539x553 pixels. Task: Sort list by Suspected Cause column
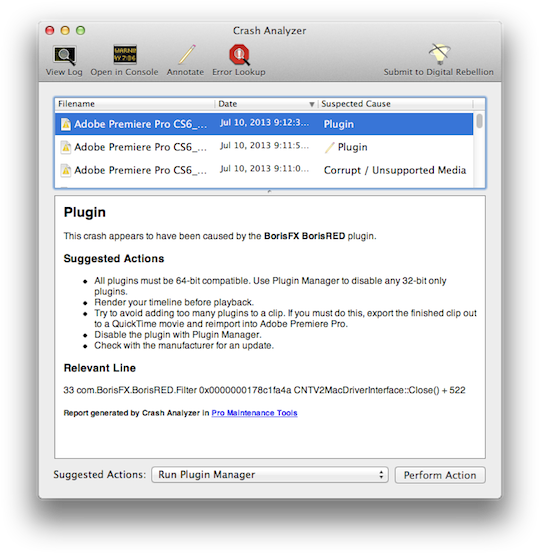[395, 104]
